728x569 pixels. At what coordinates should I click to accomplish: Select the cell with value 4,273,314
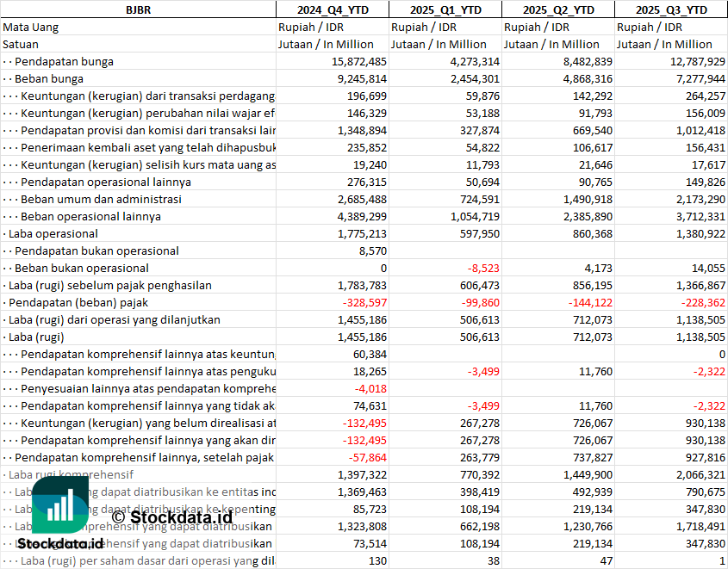(x=475, y=61)
